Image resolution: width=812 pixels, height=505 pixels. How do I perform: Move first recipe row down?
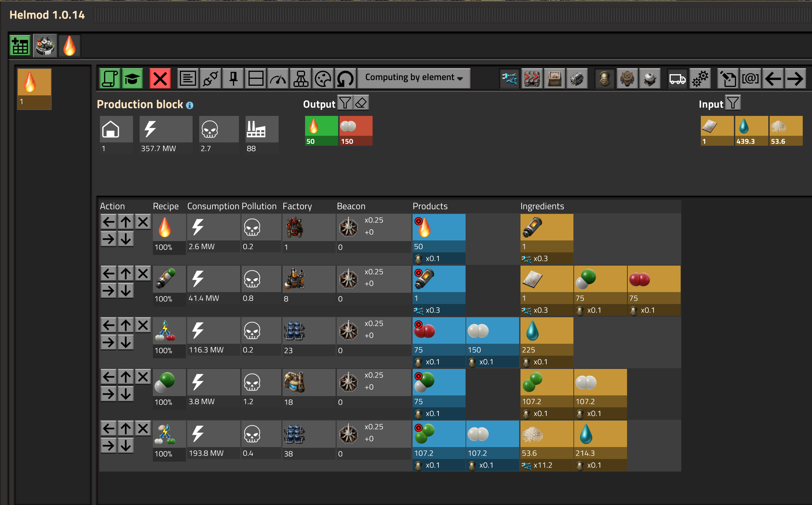coord(126,239)
